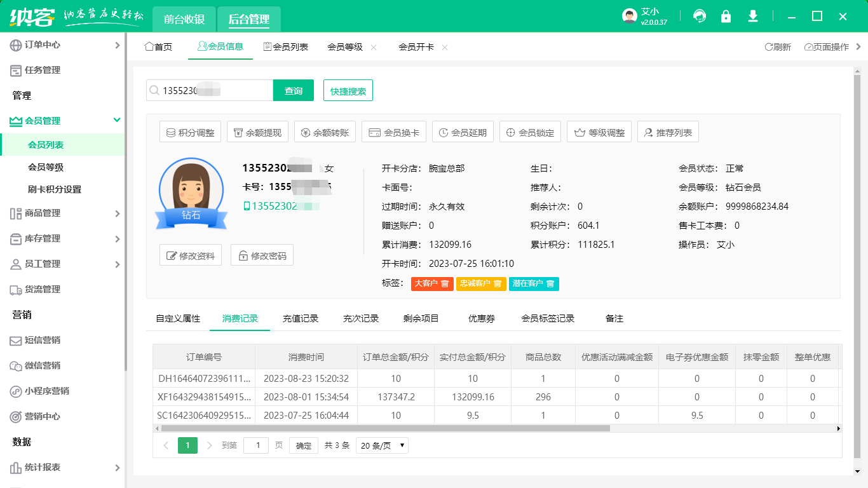
Task: Switch to 前台收银 top tab
Action: pos(184,20)
